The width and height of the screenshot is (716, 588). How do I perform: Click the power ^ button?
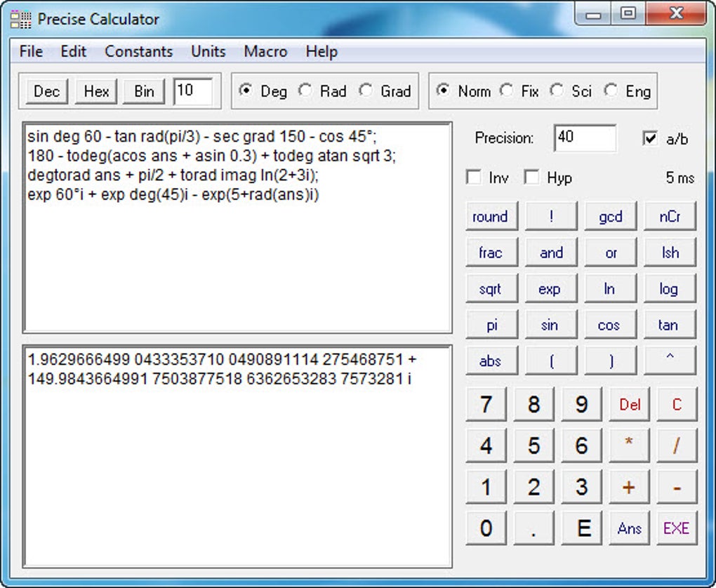click(670, 361)
